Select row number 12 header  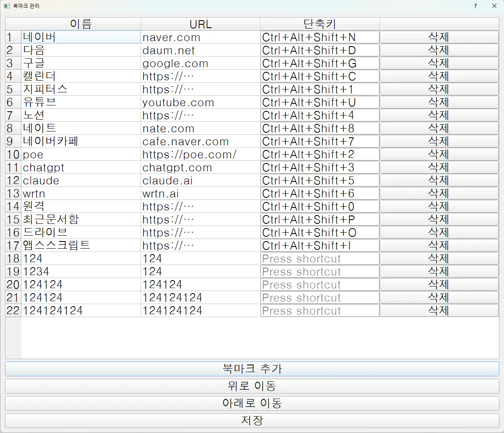pos(13,180)
